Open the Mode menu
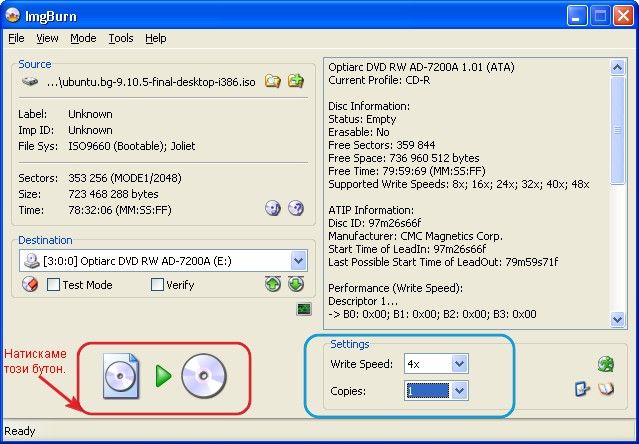The image size is (639, 444). 83,38
